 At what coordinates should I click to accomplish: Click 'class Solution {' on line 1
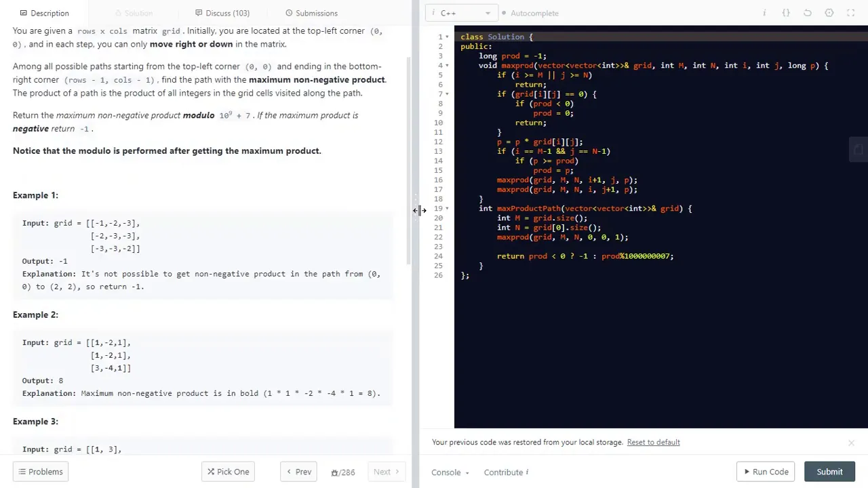497,37
